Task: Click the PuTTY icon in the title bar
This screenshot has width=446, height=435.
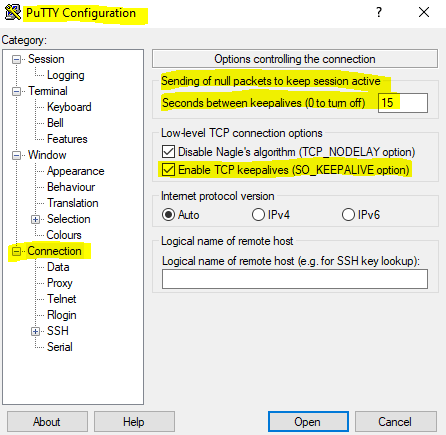Action: pos(13,12)
